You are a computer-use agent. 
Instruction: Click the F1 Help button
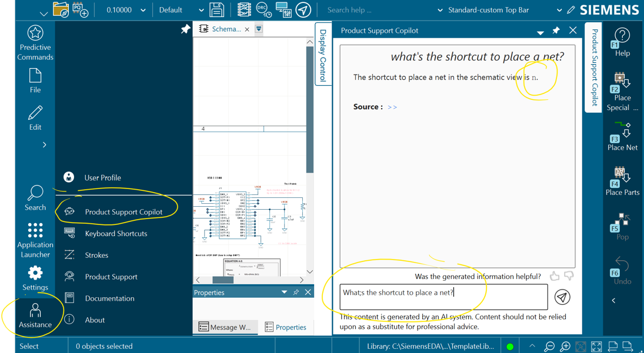[622, 43]
